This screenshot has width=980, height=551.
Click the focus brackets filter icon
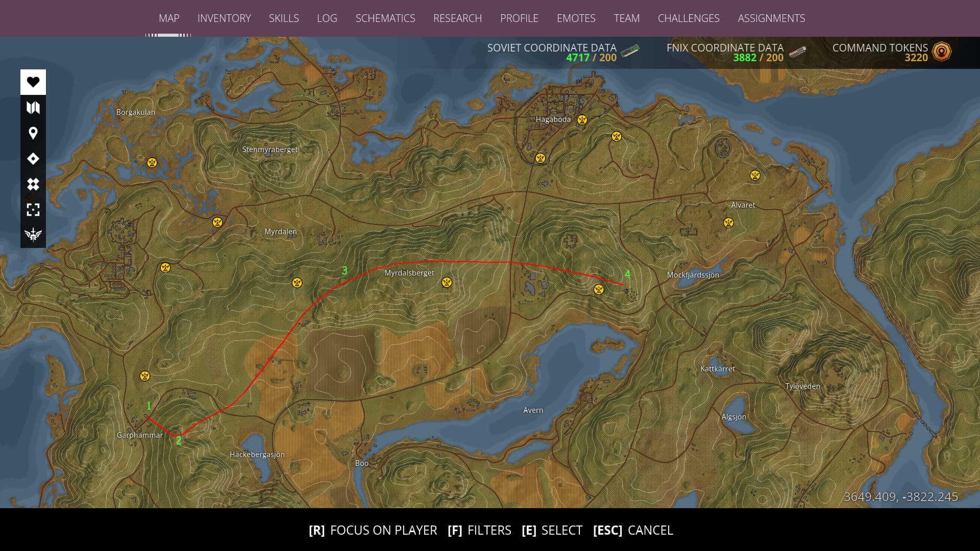click(x=33, y=210)
